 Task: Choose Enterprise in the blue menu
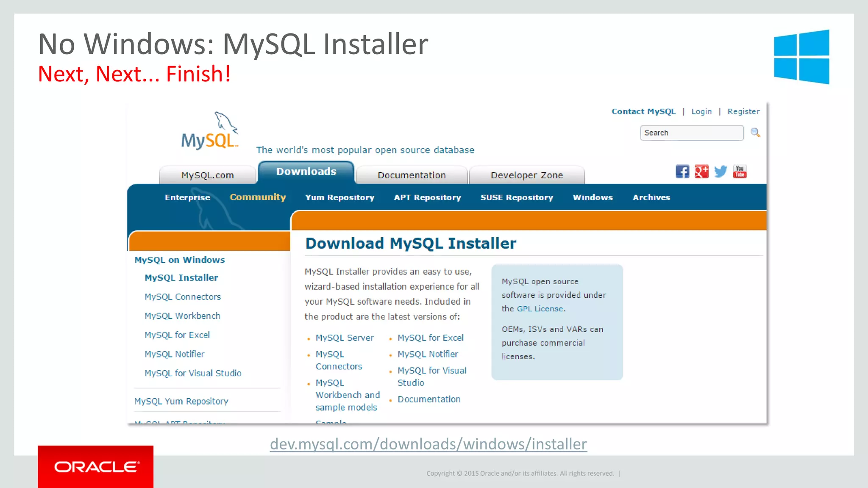click(187, 197)
